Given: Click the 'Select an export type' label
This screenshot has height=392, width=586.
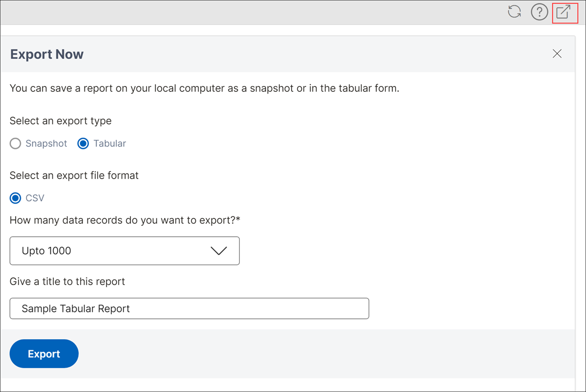Looking at the screenshot, I should [x=61, y=121].
